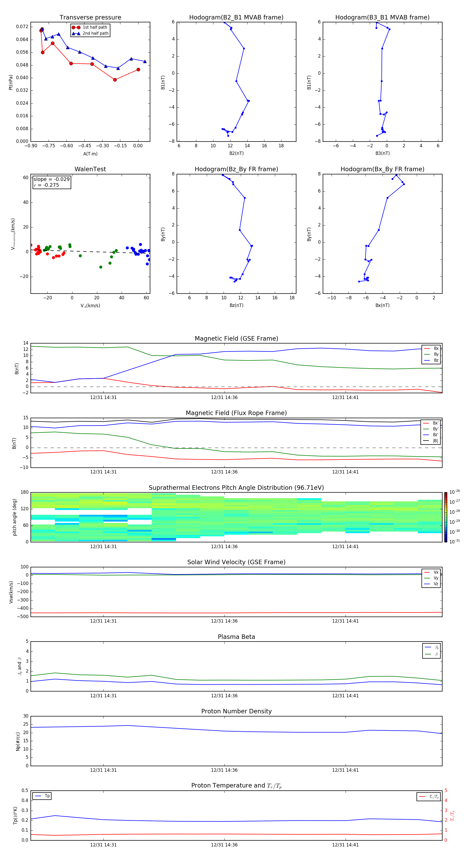Select the Bx legend entry in the GSE magnetic field plot
Screen dimensions: 473x868
point(431,349)
